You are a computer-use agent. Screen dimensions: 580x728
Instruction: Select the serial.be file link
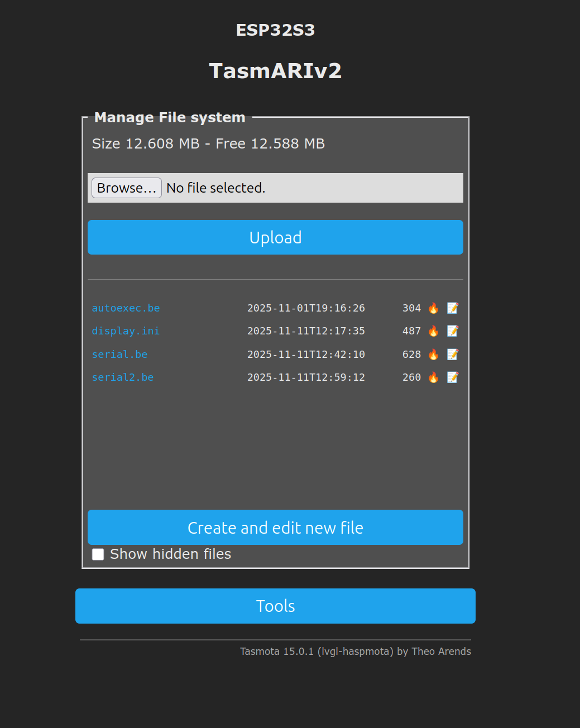119,354
